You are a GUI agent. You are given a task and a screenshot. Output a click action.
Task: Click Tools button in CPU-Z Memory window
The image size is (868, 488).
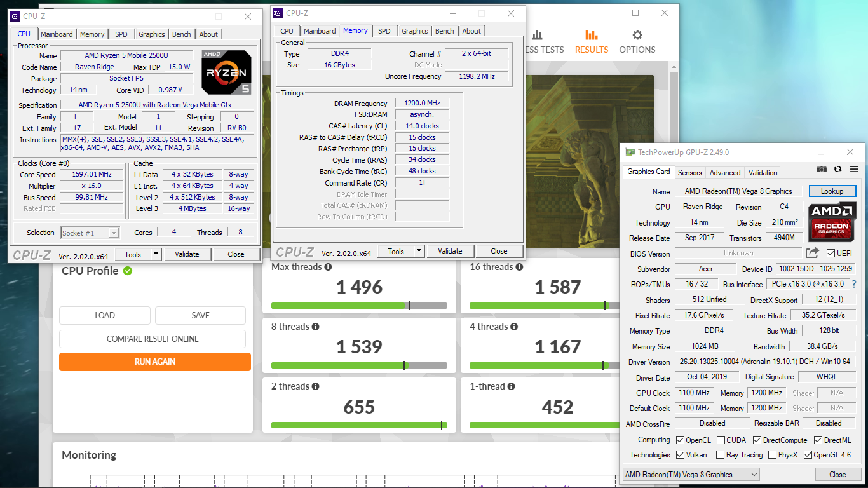coord(396,251)
